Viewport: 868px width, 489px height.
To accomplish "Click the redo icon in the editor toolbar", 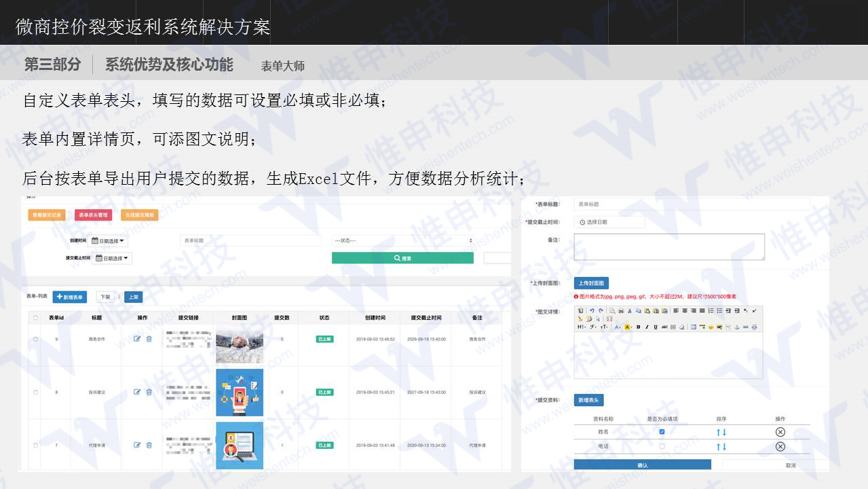I will [601, 310].
